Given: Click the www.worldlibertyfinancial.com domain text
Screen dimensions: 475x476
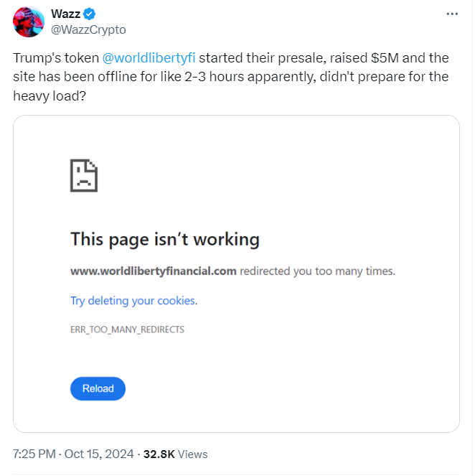Looking at the screenshot, I should 153,271.
